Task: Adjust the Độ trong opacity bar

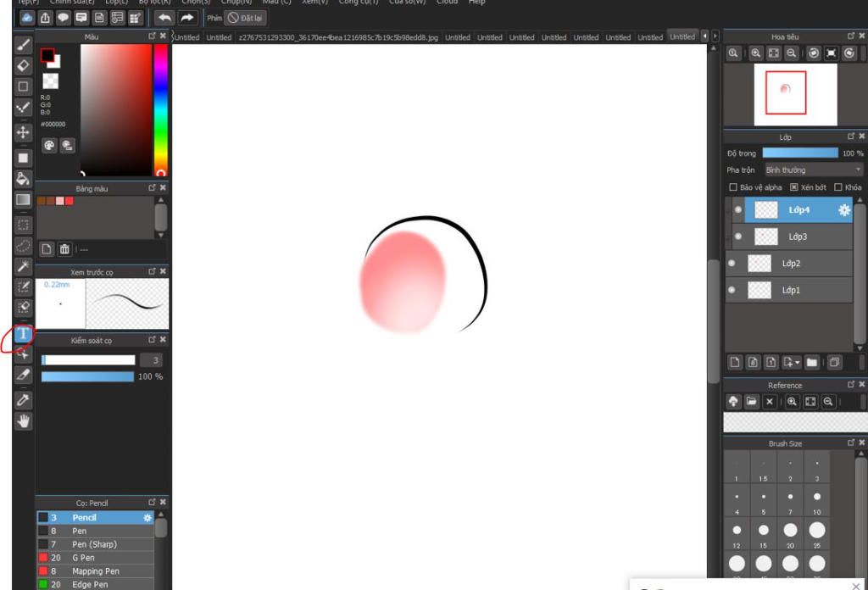Action: [800, 153]
